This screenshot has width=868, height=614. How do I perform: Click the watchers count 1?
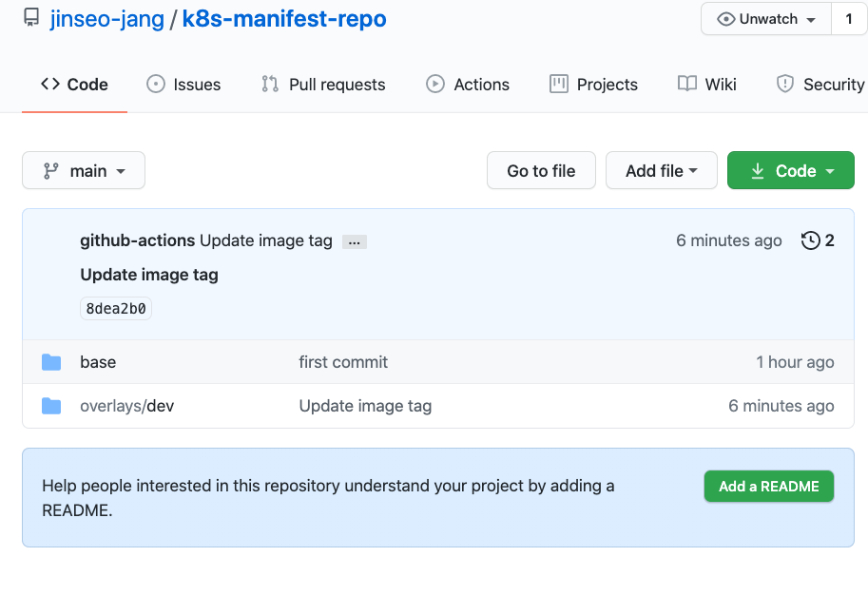849,19
